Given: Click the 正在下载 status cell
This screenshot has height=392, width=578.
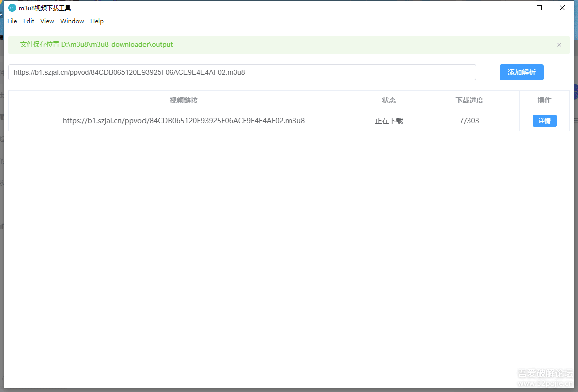Looking at the screenshot, I should click(389, 121).
